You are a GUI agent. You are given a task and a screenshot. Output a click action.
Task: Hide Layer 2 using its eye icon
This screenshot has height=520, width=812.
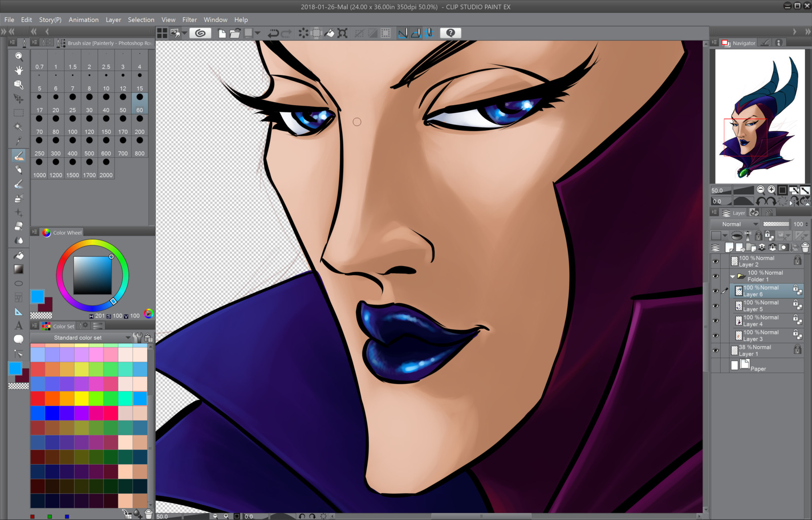point(716,262)
